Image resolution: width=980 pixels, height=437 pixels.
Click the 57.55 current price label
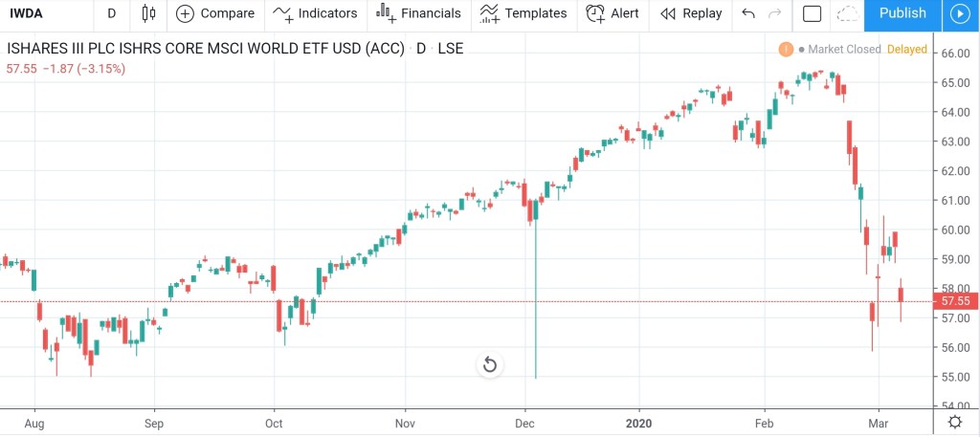[x=954, y=301]
